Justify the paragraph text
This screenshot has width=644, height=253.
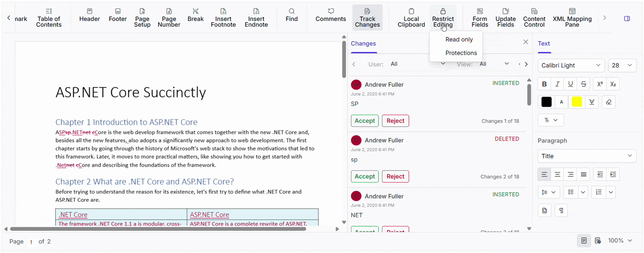(x=583, y=174)
